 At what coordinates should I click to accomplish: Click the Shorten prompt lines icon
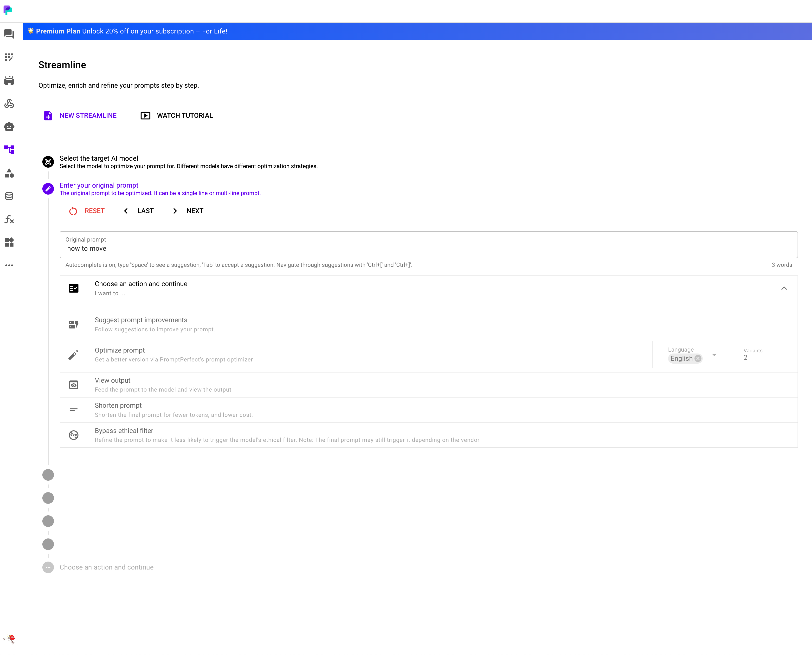73,410
